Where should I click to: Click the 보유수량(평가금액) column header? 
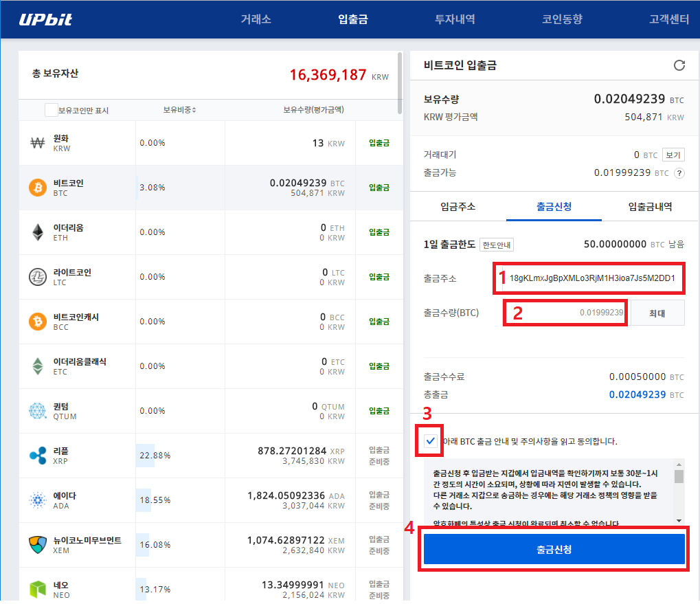313,110
